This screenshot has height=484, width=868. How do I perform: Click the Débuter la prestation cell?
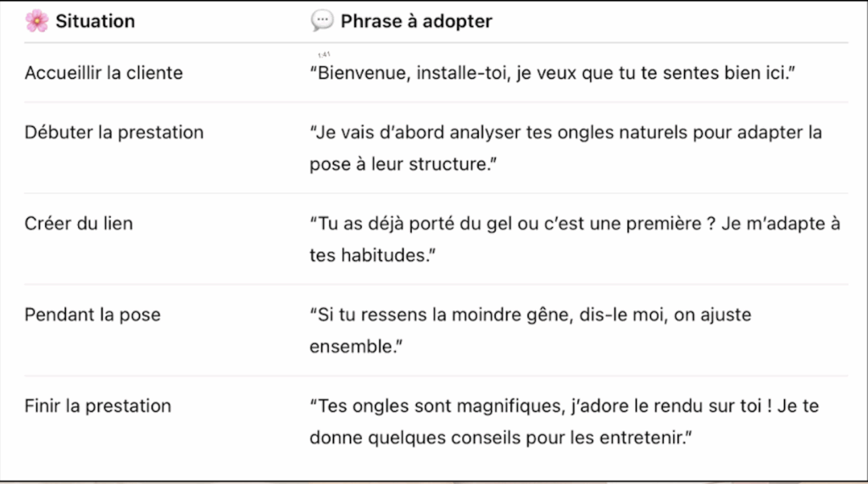(x=114, y=132)
